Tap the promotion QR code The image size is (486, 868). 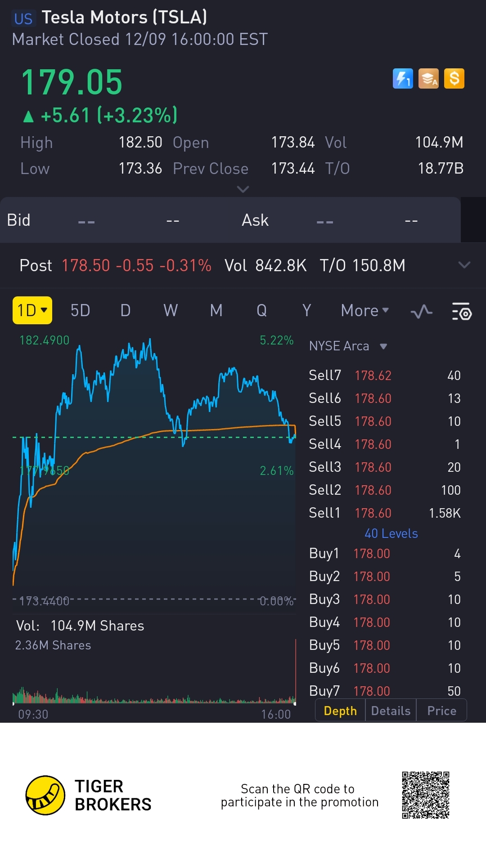click(425, 795)
